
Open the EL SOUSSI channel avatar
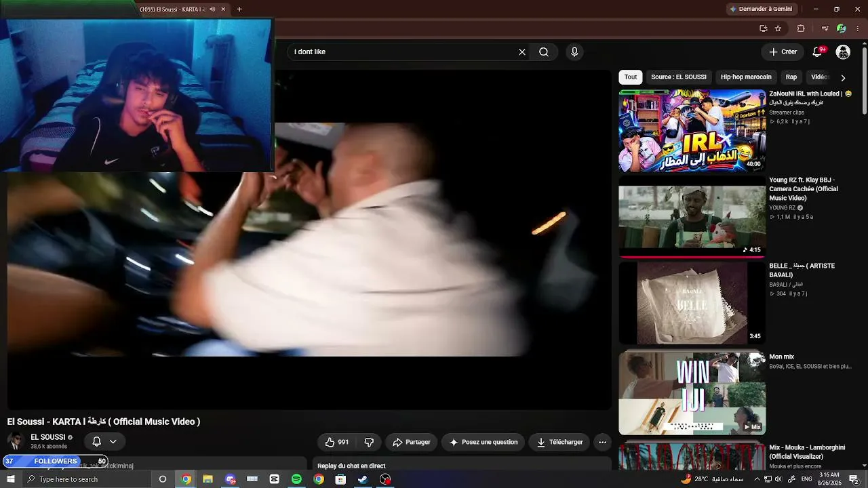16,441
